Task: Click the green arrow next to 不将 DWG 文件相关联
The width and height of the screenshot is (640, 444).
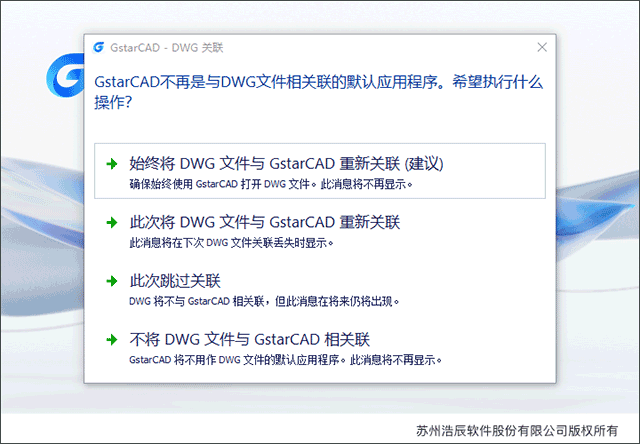Action: coord(111,340)
